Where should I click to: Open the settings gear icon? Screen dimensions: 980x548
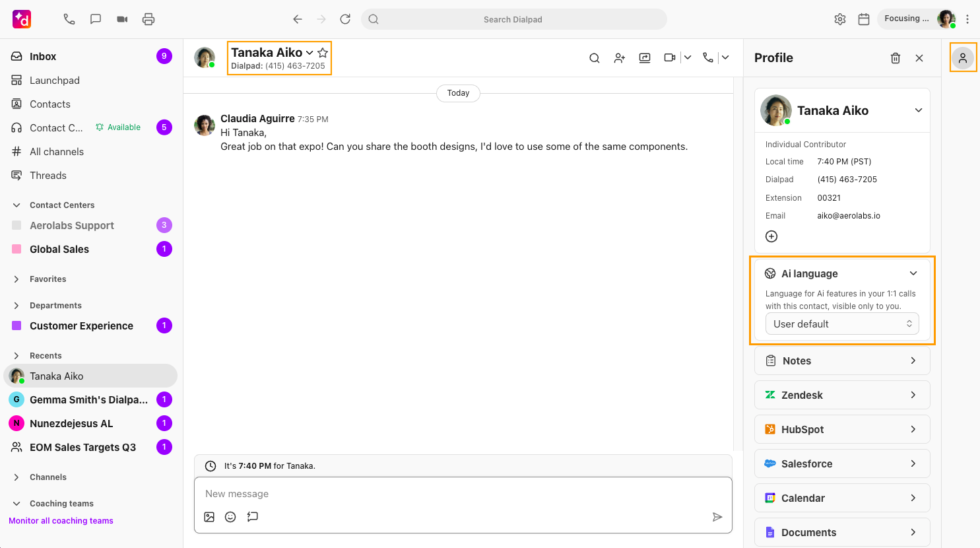pos(840,19)
